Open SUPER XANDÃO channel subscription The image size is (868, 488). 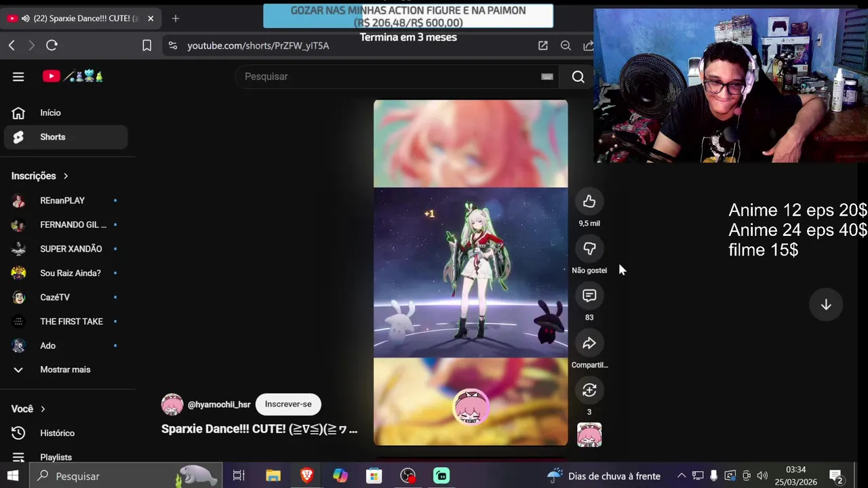(x=66, y=249)
